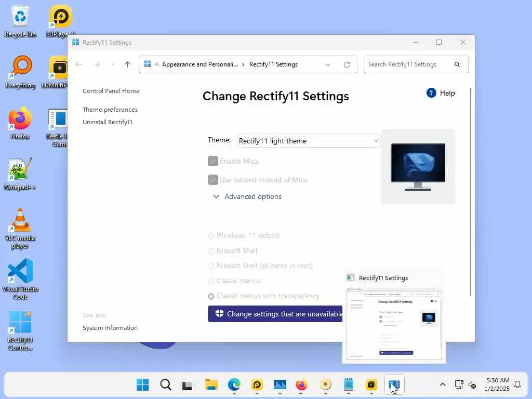
Task: Expand the breadcrumb overflow chevrons
Action: [x=156, y=64]
